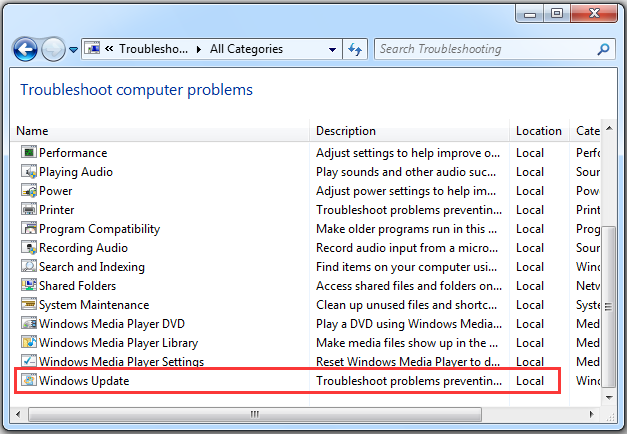The width and height of the screenshot is (627, 434).
Task: Click the vertical scrollbar up arrow
Action: click(609, 128)
